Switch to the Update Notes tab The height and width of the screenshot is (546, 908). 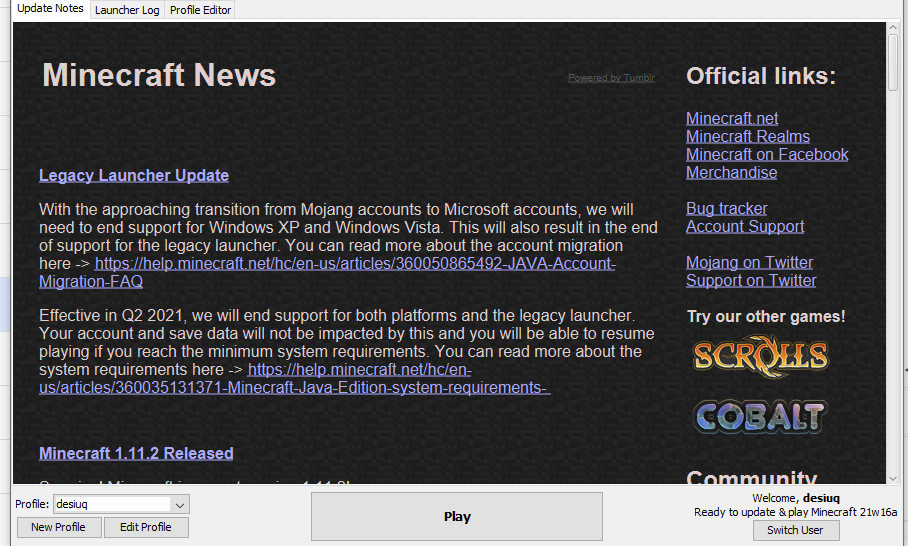(x=51, y=9)
